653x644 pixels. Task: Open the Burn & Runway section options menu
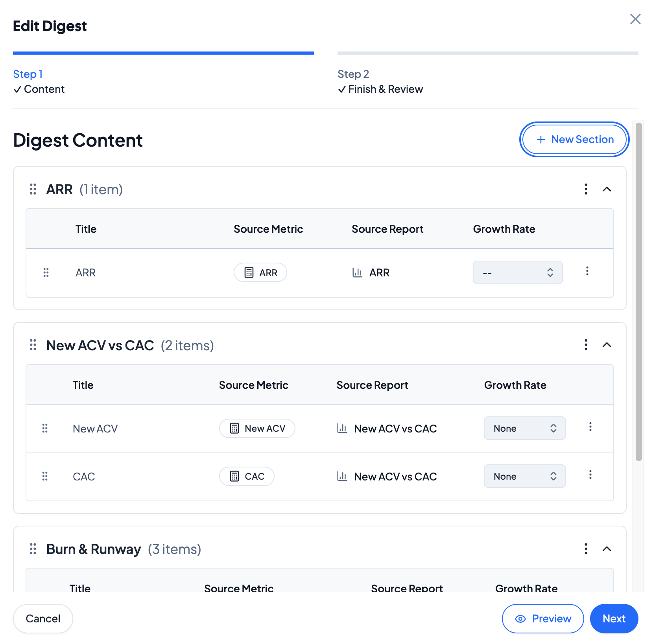coord(586,549)
